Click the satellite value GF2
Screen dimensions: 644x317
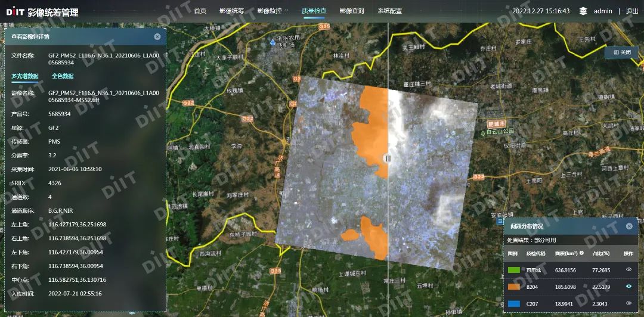click(54, 128)
